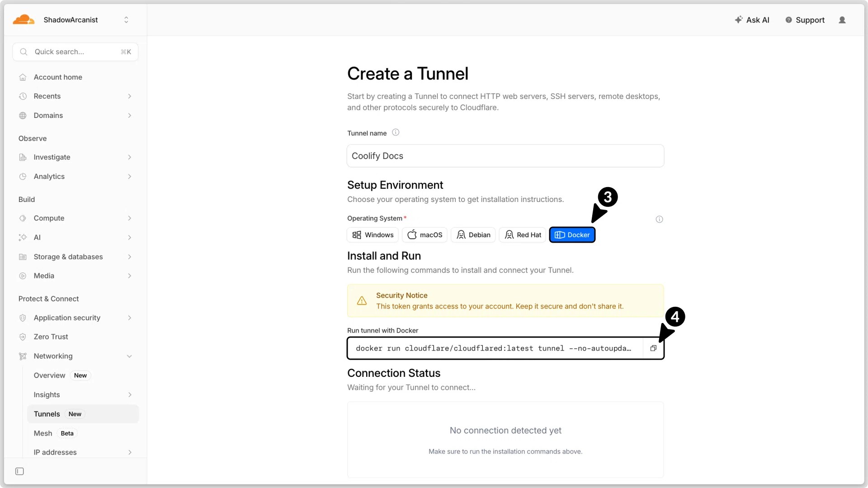Click the Media play icon
Viewport: 868px width, 488px height.
(x=23, y=276)
